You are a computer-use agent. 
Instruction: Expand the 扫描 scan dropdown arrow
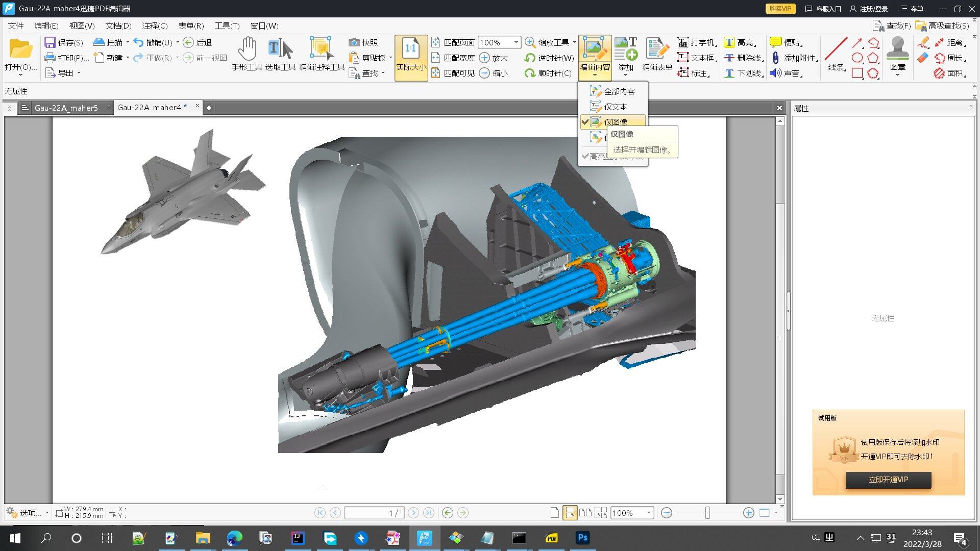[x=128, y=42]
